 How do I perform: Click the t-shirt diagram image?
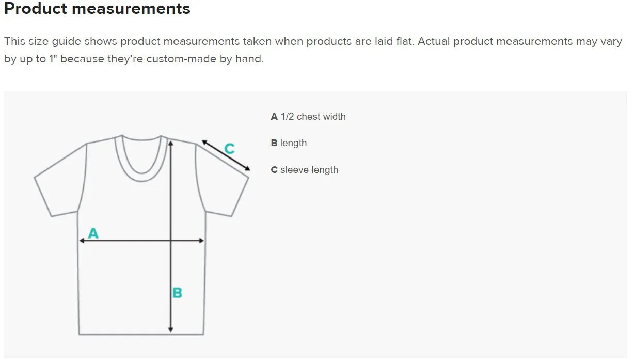(x=142, y=235)
